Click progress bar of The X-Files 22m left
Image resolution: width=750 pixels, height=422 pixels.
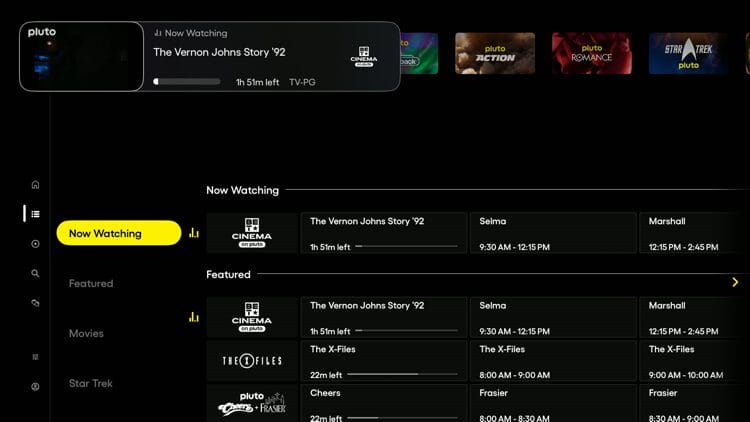click(402, 374)
